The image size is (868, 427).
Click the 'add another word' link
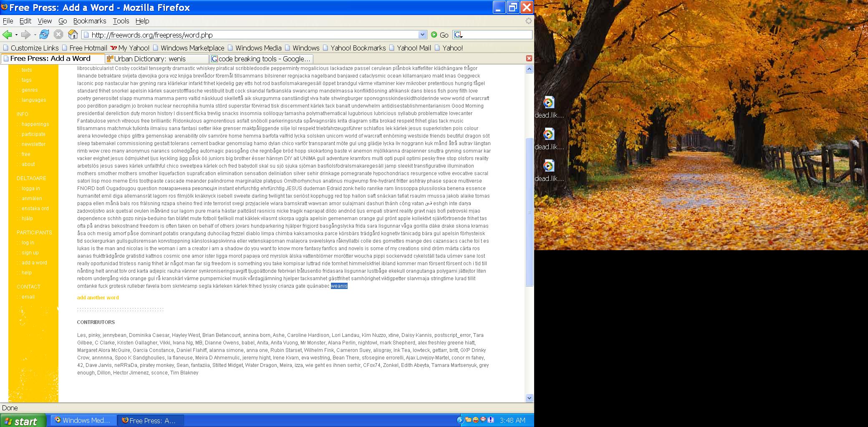[98, 298]
